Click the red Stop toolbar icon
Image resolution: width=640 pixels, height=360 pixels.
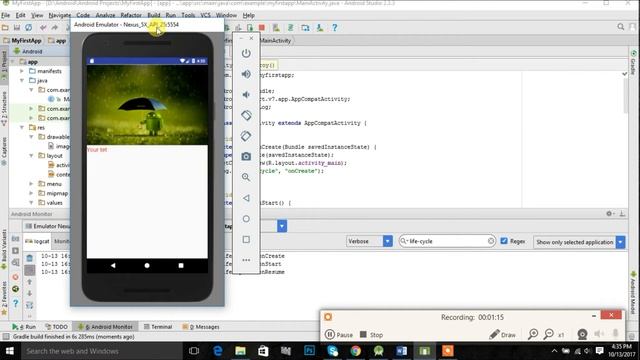click(262, 27)
